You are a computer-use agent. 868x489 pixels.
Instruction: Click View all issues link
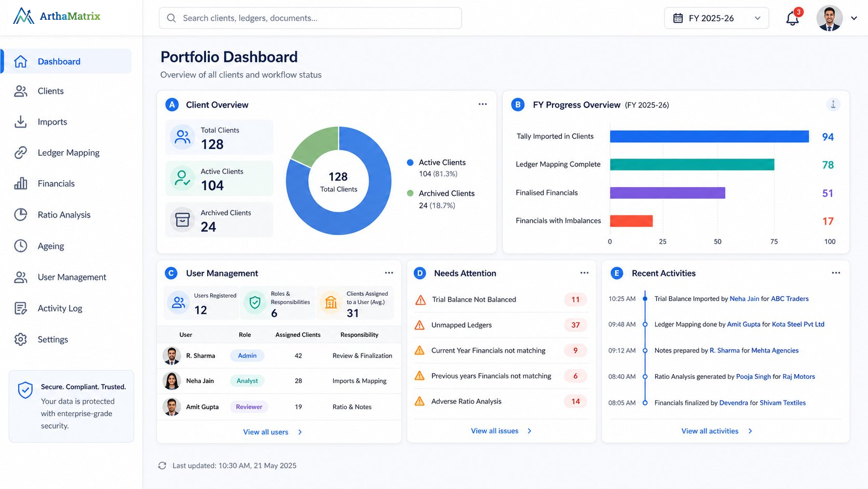pyautogui.click(x=501, y=431)
